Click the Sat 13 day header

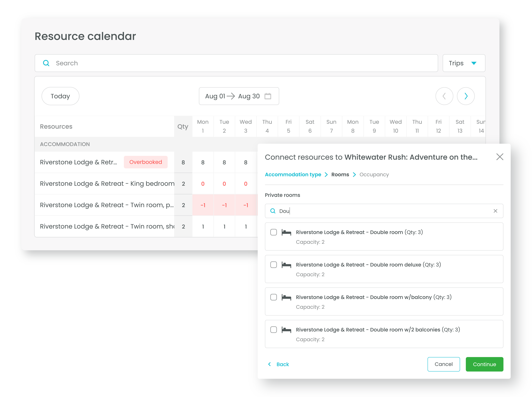coord(460,127)
